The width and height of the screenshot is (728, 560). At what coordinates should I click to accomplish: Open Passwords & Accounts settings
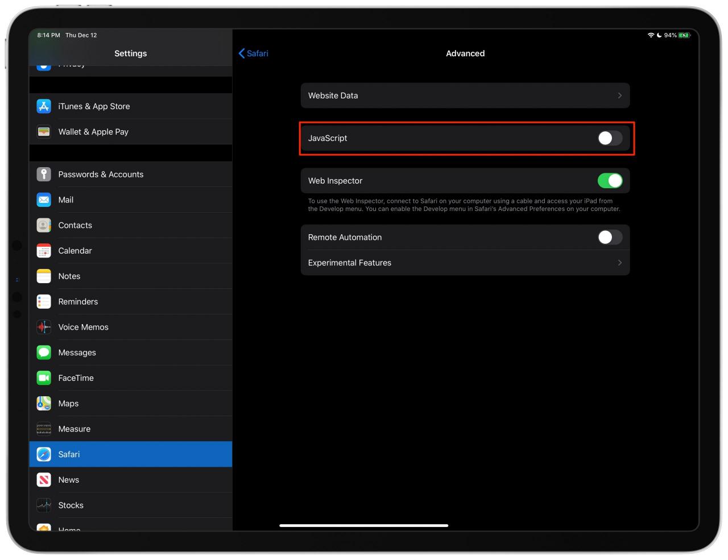pos(131,175)
